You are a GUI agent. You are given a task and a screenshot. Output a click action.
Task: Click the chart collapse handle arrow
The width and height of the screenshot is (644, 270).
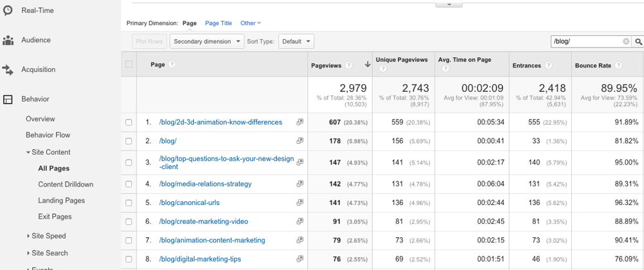click(x=449, y=4)
